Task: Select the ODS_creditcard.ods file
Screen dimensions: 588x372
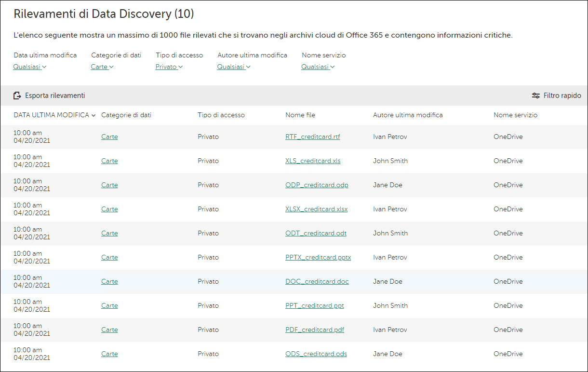Action: (x=316, y=354)
